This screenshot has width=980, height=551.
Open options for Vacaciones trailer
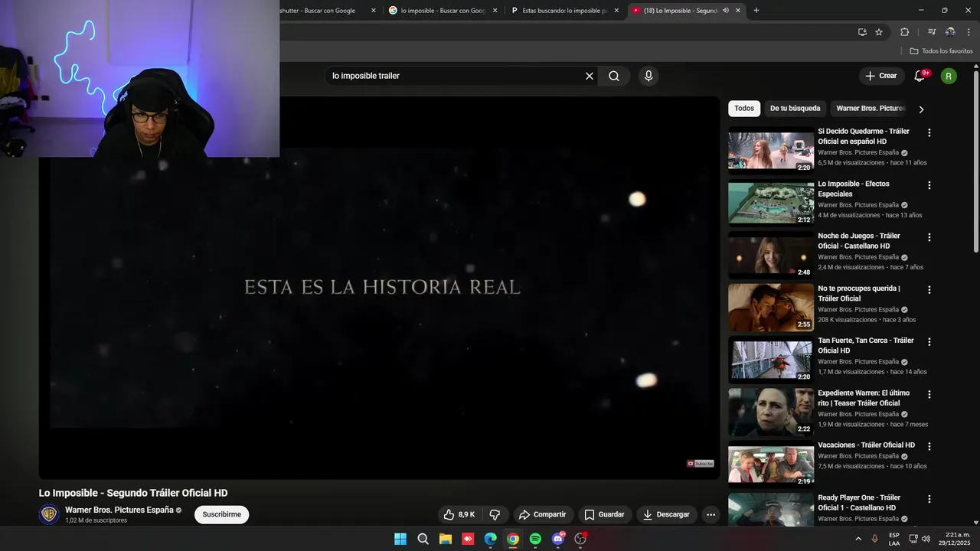[929, 446]
